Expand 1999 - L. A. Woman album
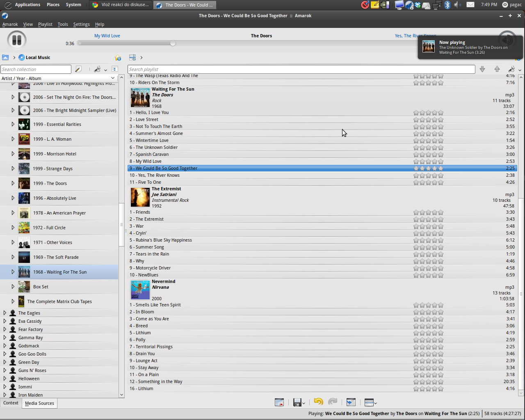Image resolution: width=525 pixels, height=420 pixels. coord(13,139)
